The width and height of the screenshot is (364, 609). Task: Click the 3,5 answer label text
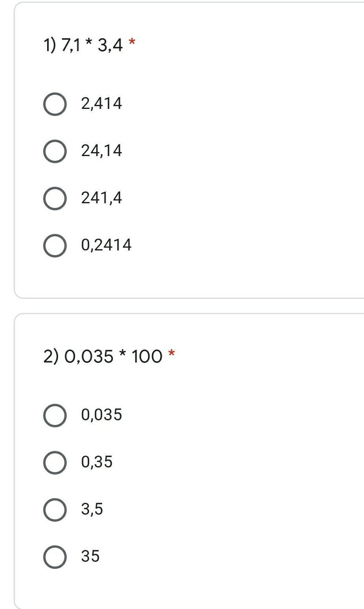[x=92, y=509]
